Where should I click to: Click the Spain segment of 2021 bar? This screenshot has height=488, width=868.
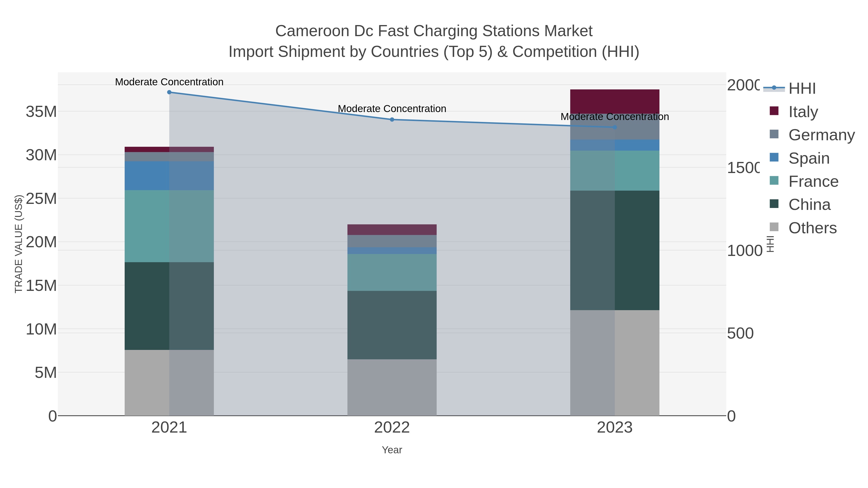click(x=169, y=176)
